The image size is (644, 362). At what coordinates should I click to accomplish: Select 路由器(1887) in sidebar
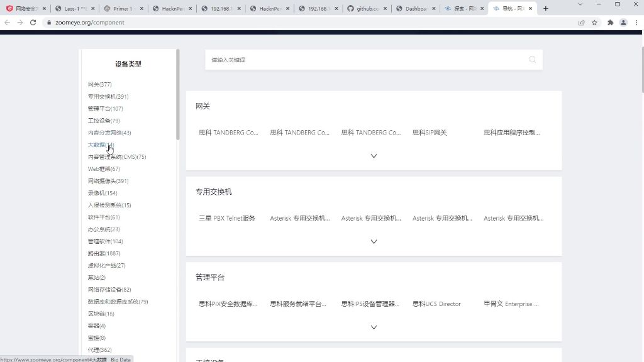(x=104, y=254)
